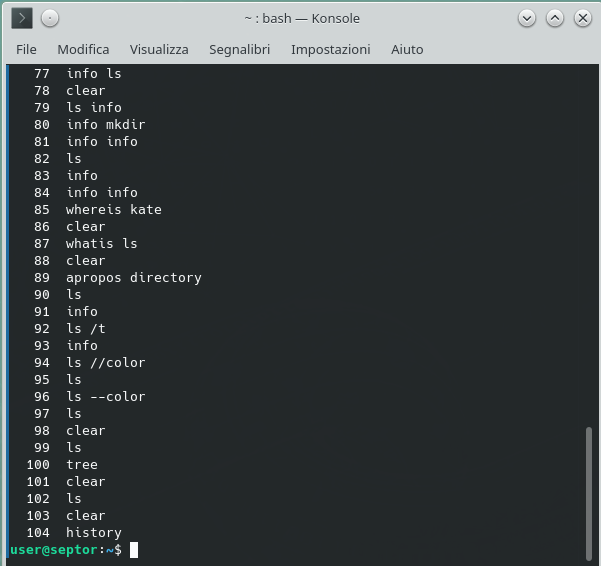This screenshot has height=566, width=601.
Task: Open the Segnalibri menu
Action: click(x=239, y=49)
